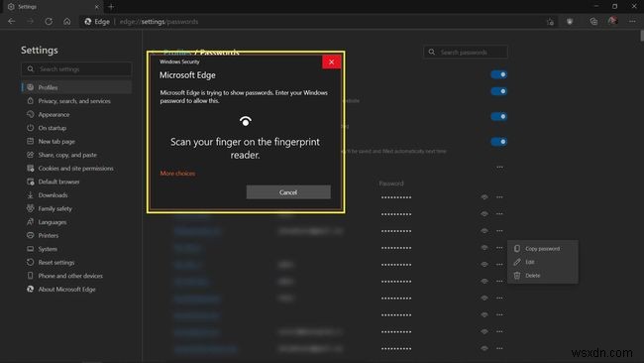Viewport: 644px width, 363px height.
Task: Click the More choices link
Action: click(x=177, y=174)
